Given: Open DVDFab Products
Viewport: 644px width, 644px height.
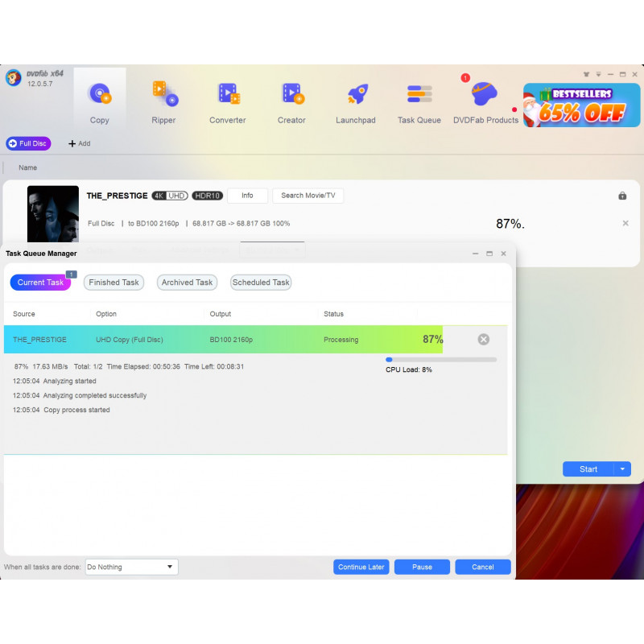Looking at the screenshot, I should (x=485, y=103).
